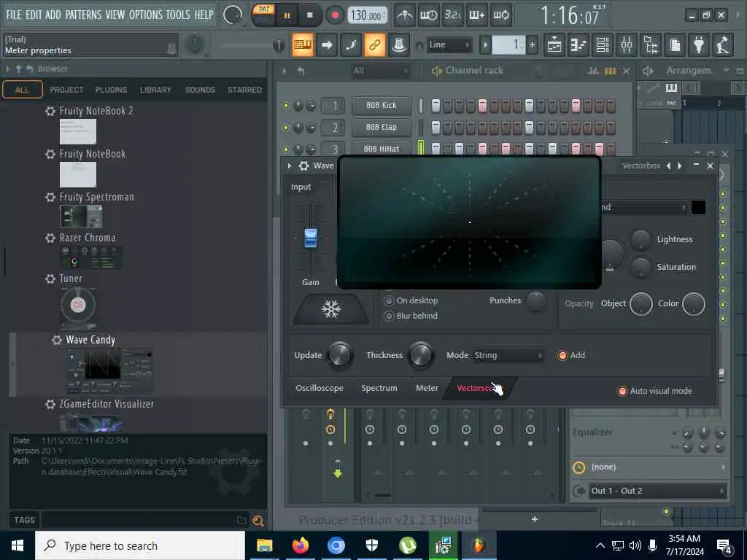The image size is (747, 560).
Task: Pause playback with the pause button
Action: click(x=287, y=16)
